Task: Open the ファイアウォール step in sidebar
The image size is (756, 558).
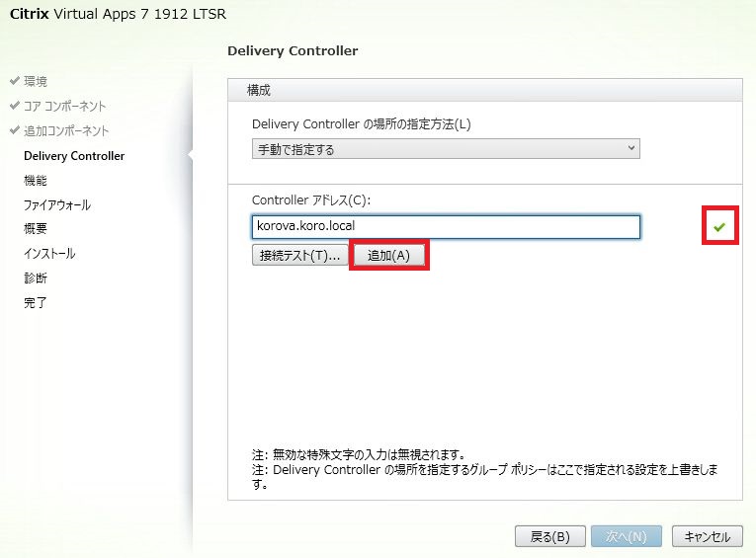Action: (x=57, y=205)
